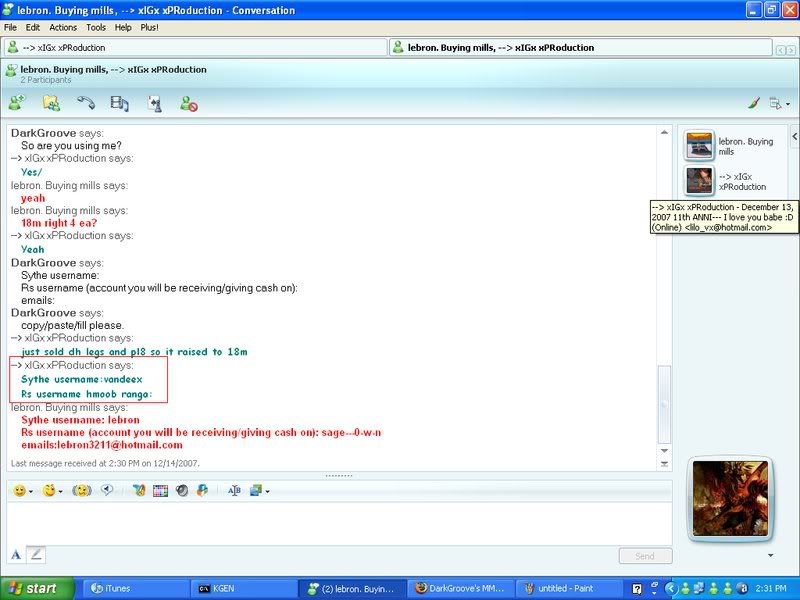
Task: Open DarkGroove's Firefox window in taskbar
Action: tap(461, 588)
